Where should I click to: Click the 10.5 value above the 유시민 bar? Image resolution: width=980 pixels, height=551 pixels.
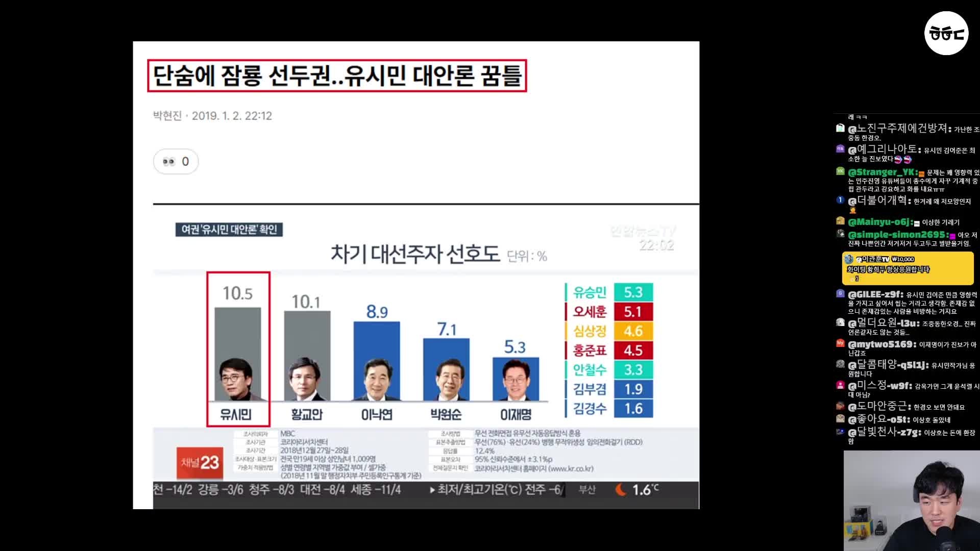237,293
